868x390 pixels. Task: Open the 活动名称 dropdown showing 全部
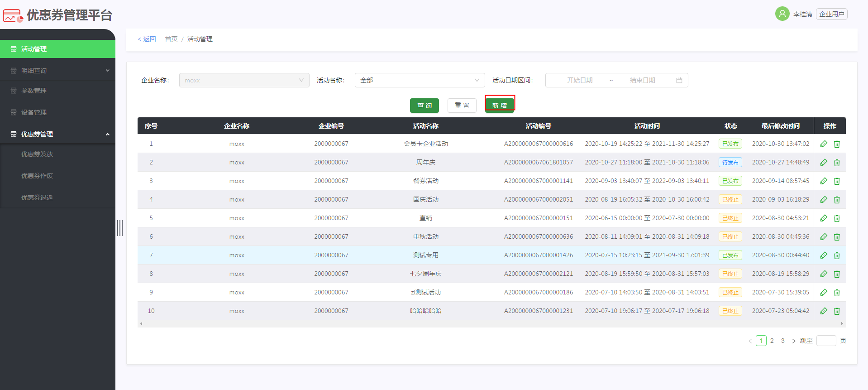[x=420, y=80]
